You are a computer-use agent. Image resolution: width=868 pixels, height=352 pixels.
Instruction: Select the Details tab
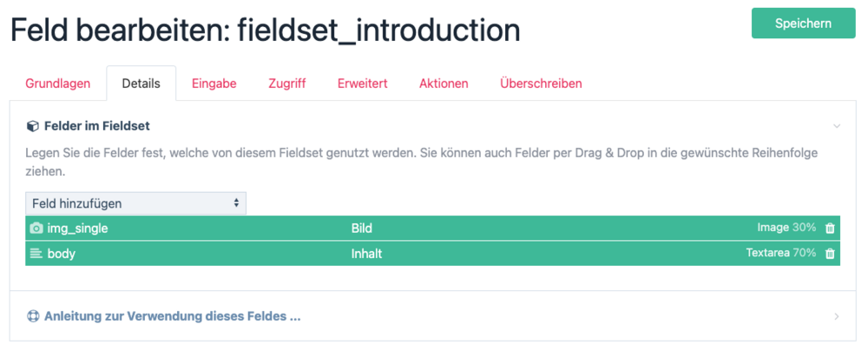click(x=141, y=83)
